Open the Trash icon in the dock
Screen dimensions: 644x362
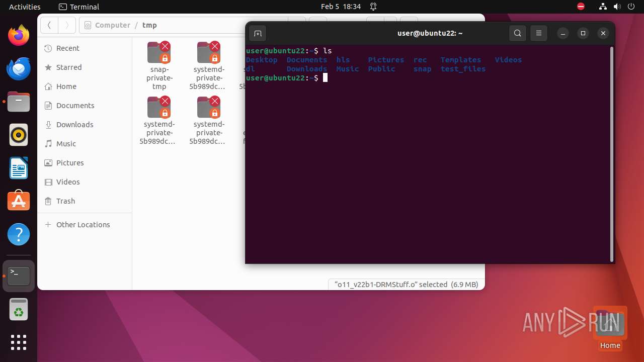(19, 309)
